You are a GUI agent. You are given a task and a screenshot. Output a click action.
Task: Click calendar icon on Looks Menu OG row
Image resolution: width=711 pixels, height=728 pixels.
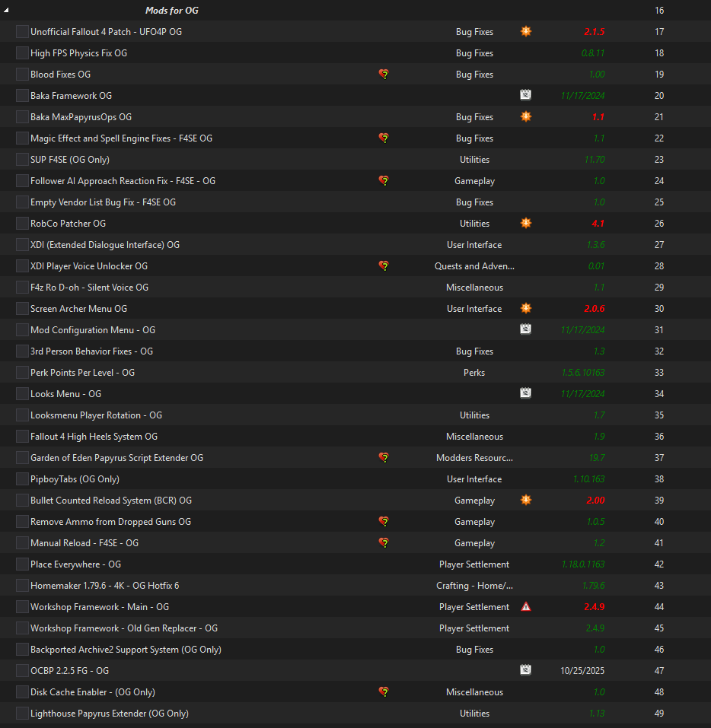pos(525,393)
